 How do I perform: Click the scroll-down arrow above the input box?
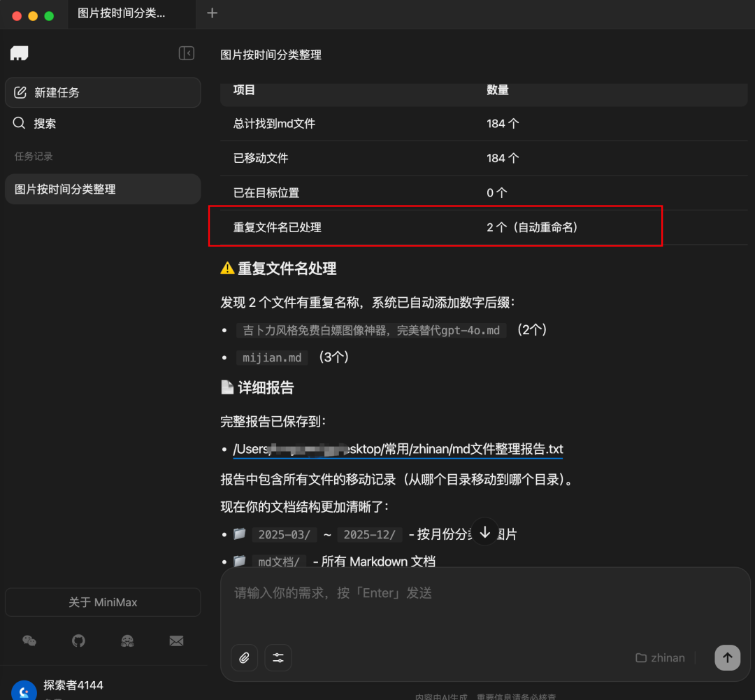[484, 532]
